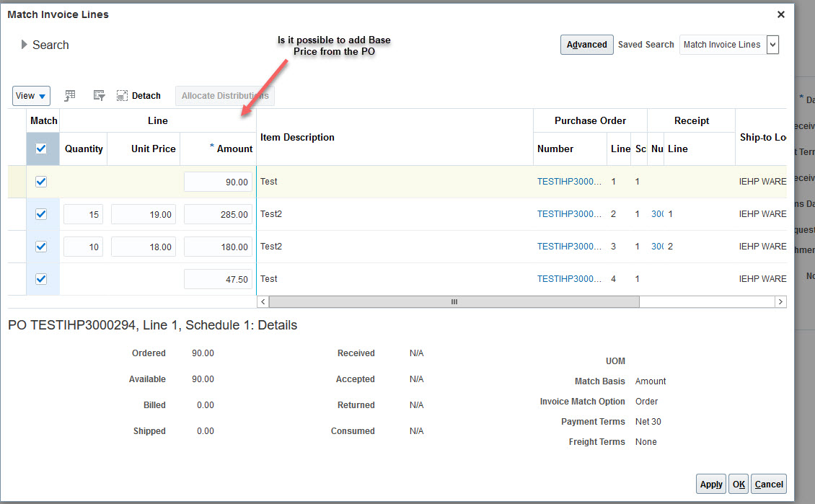Click the Advanced search option
This screenshot has width=815, height=504.
point(586,44)
